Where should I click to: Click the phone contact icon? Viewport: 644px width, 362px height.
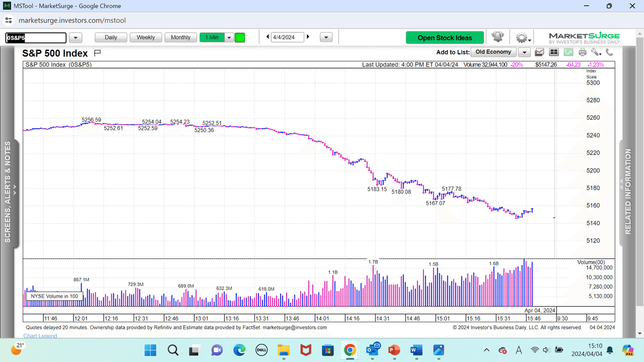[x=609, y=52]
